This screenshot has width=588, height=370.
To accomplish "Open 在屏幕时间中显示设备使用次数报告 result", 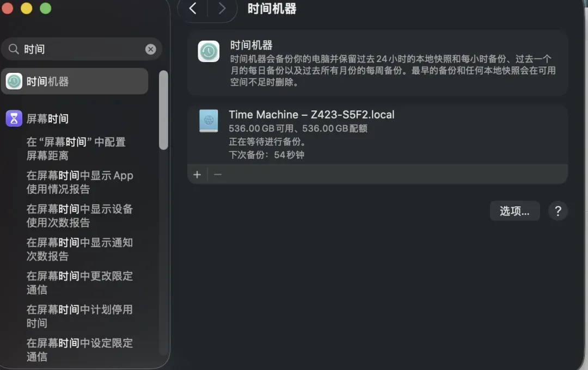I will pyautogui.click(x=80, y=215).
